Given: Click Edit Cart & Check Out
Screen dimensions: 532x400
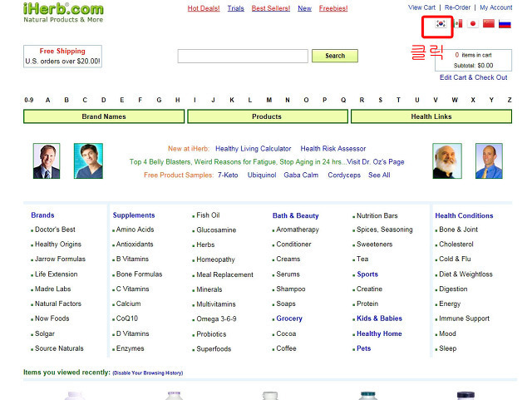Looking at the screenshot, I should pyautogui.click(x=473, y=77).
